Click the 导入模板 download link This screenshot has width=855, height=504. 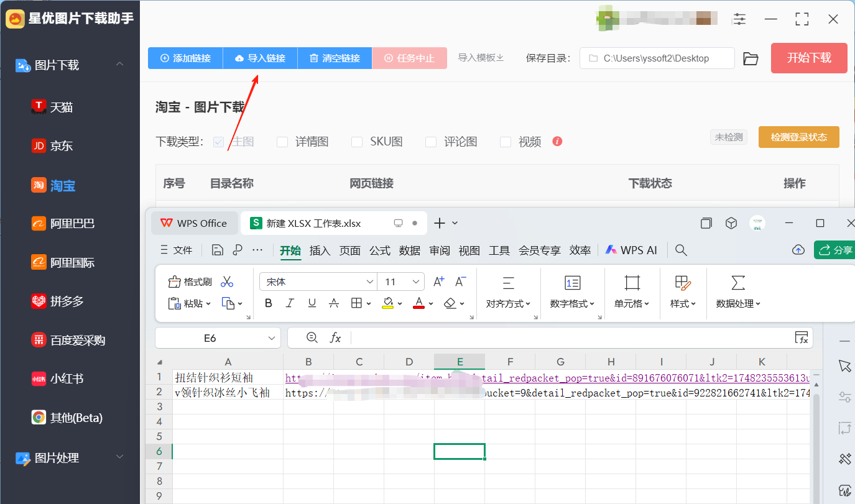pyautogui.click(x=481, y=58)
